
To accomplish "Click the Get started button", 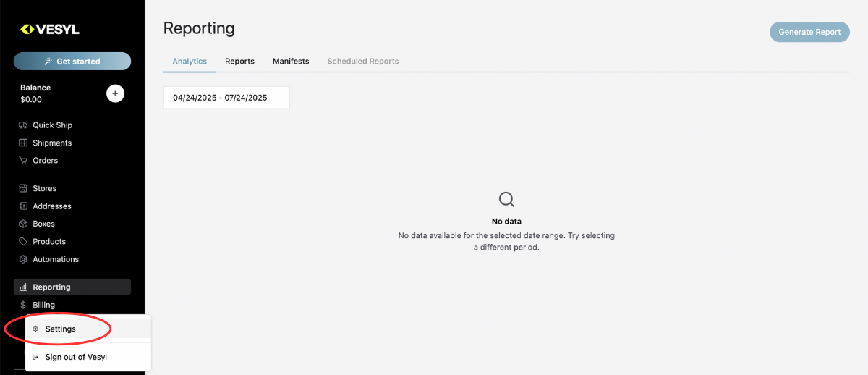I will point(72,62).
